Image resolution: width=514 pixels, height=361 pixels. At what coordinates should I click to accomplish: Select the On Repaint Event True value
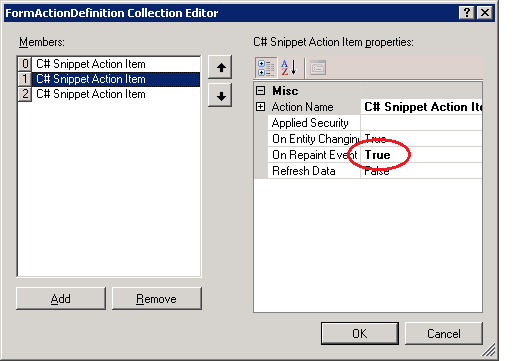(421, 155)
